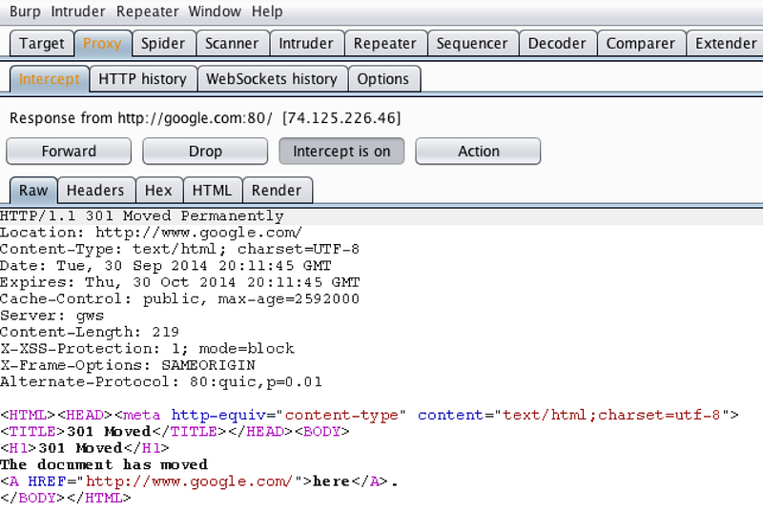The image size is (763, 532).
Task: Toggle the Intercept is on button
Action: (341, 152)
